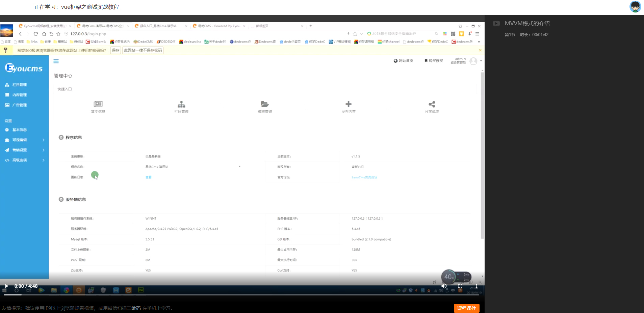Play the course video

pos(6,286)
